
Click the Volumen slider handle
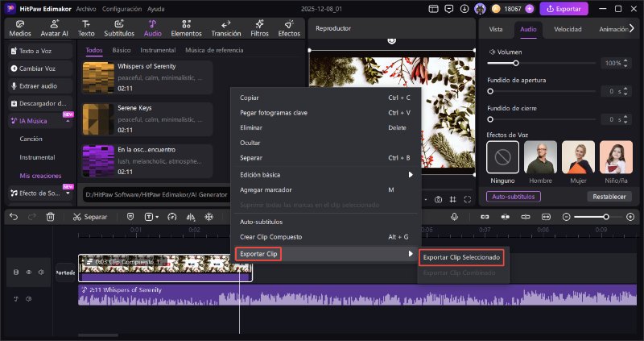pos(515,63)
